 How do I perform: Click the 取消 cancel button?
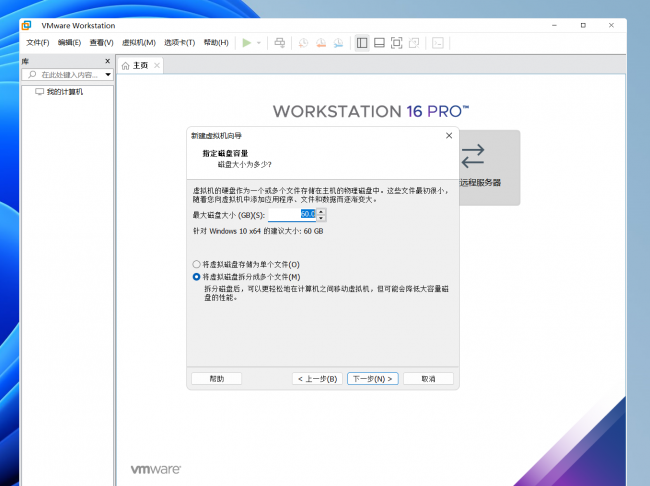pyautogui.click(x=428, y=379)
